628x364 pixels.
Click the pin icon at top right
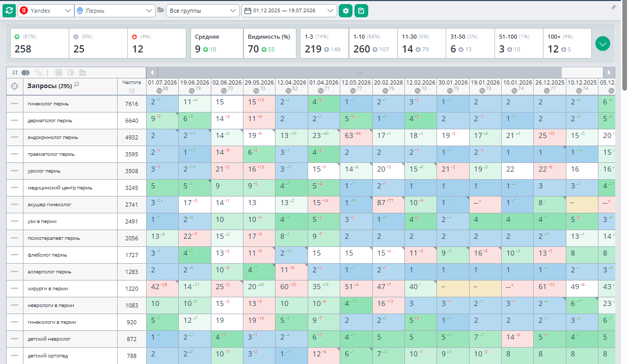point(613,7)
